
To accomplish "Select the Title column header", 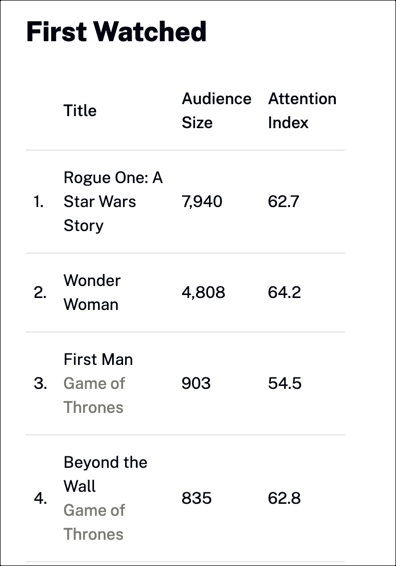I will coord(80,110).
